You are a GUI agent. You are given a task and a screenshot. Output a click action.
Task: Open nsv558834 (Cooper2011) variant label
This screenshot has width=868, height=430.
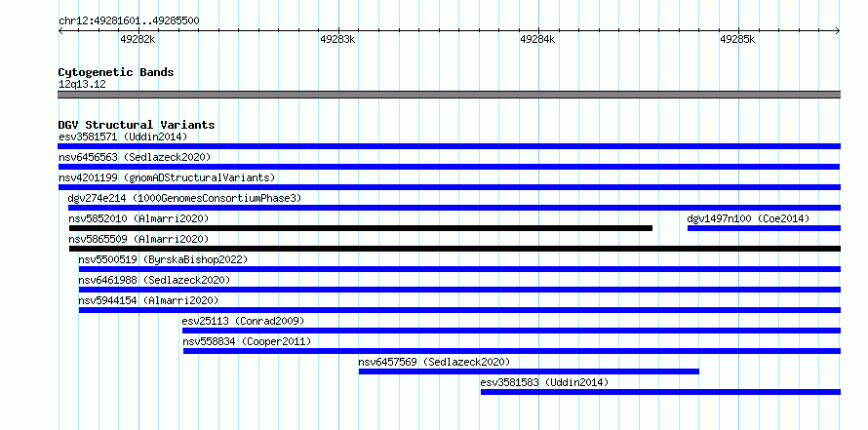[x=247, y=341]
